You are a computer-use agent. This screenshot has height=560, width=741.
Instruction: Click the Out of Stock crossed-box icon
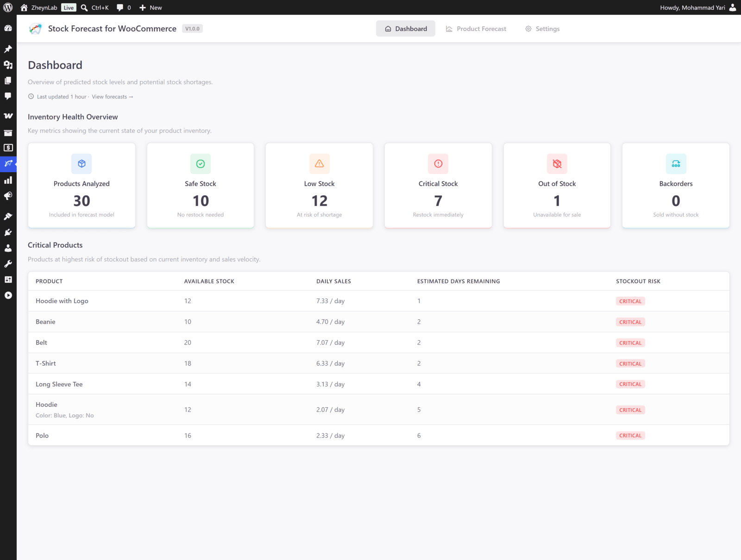click(x=557, y=164)
